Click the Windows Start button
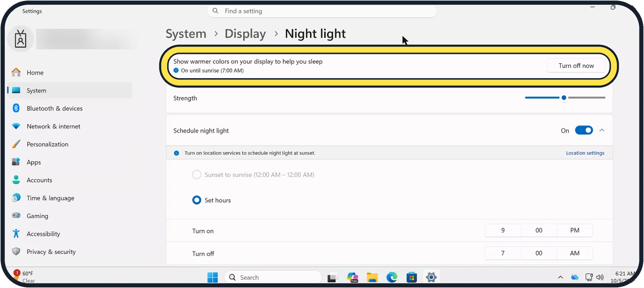 point(213,277)
